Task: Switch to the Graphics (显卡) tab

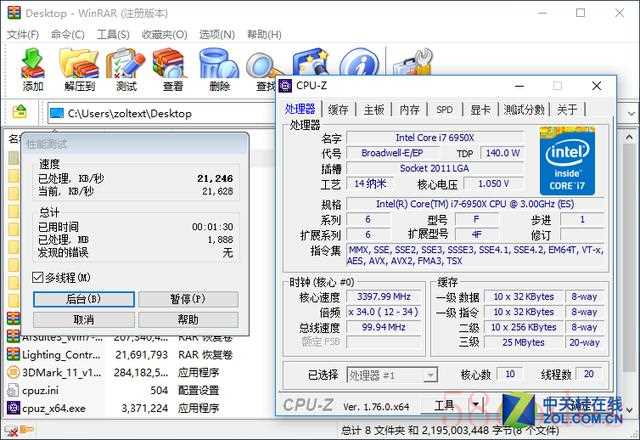Action: point(480,109)
